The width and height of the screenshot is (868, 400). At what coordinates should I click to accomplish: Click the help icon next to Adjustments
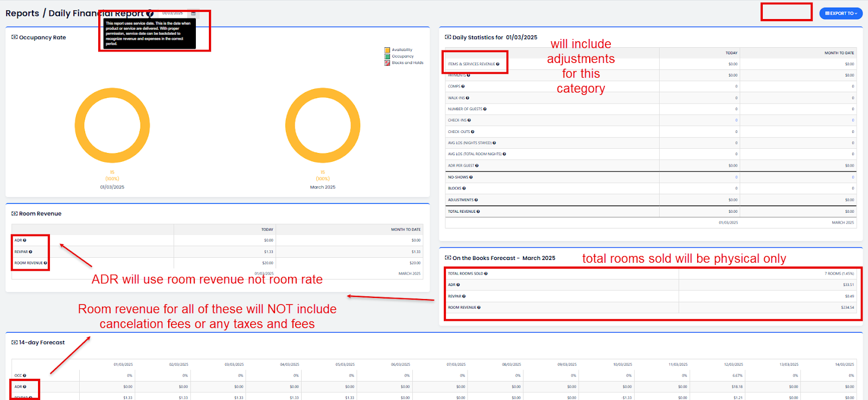476,200
